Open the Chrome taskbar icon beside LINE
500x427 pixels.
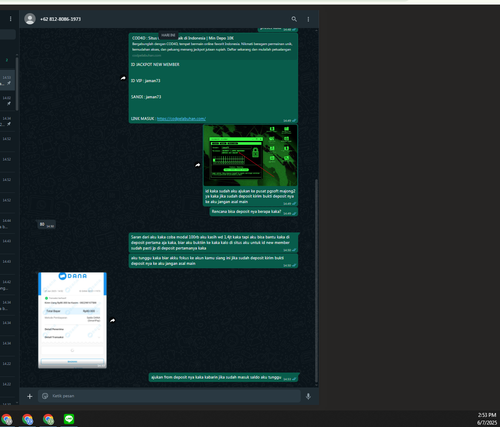pyautogui.click(x=48, y=419)
